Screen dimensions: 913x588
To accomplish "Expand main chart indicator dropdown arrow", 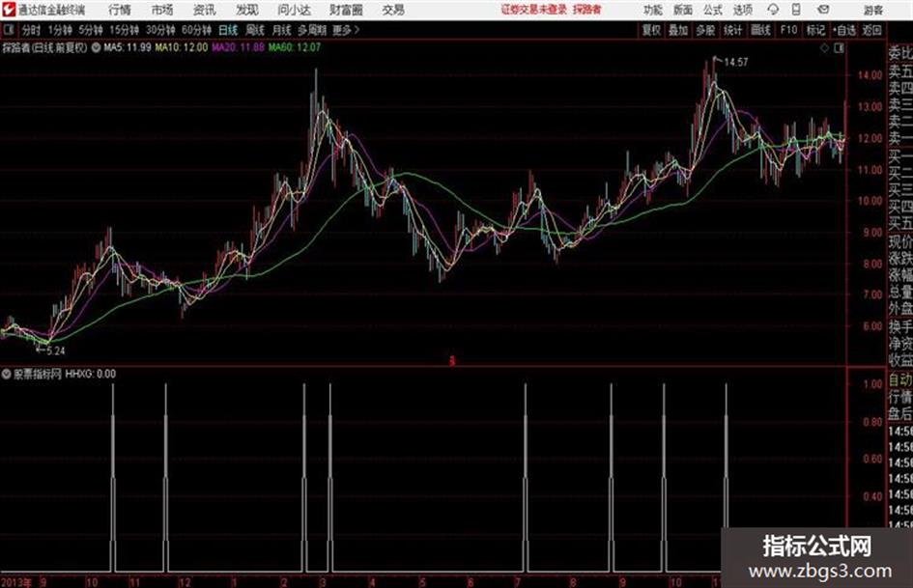I will [96, 47].
